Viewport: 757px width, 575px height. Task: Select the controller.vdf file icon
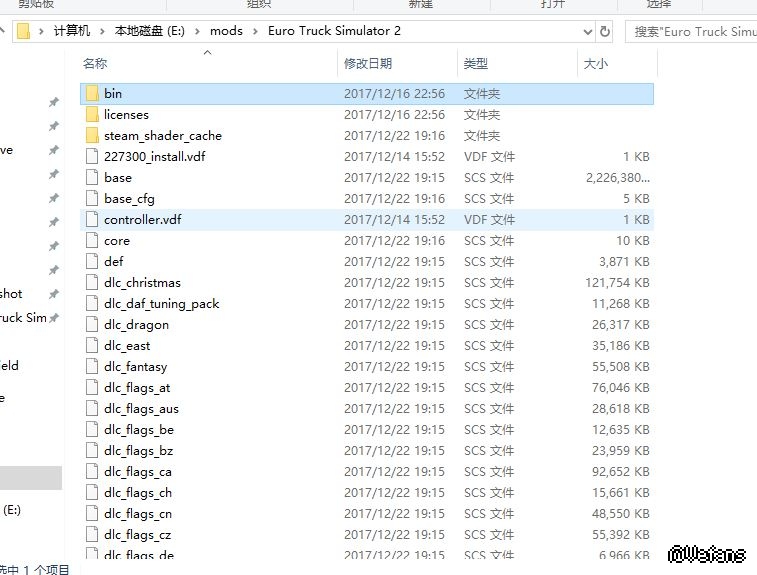[92, 220]
